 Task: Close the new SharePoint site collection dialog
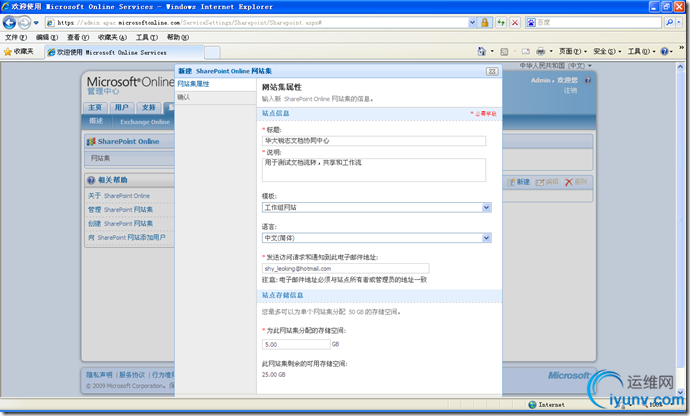pos(492,71)
